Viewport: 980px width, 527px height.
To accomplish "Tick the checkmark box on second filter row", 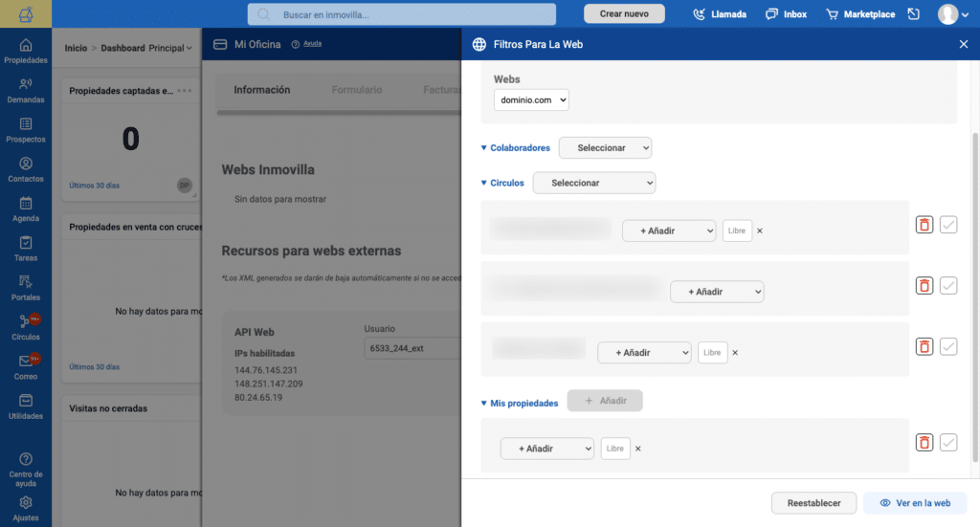I will (948, 286).
